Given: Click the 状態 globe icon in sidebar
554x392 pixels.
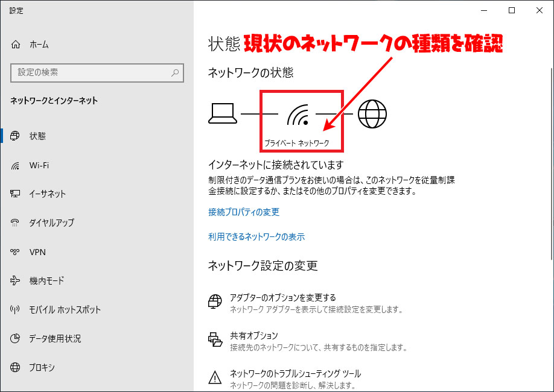Looking at the screenshot, I should click(15, 136).
